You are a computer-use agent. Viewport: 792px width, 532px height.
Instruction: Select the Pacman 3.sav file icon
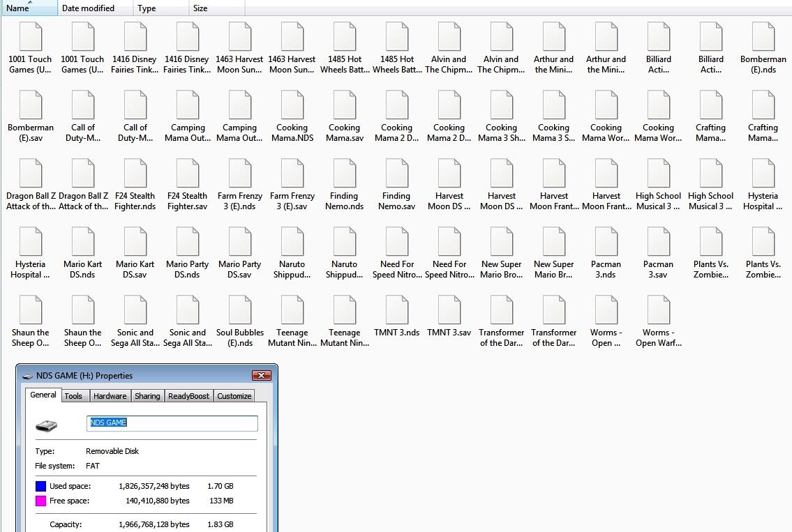click(658, 241)
